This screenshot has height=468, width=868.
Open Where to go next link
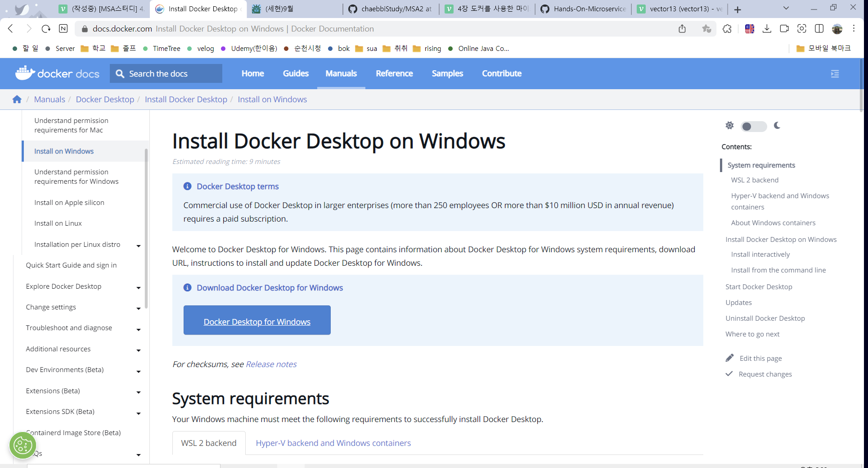tap(752, 334)
